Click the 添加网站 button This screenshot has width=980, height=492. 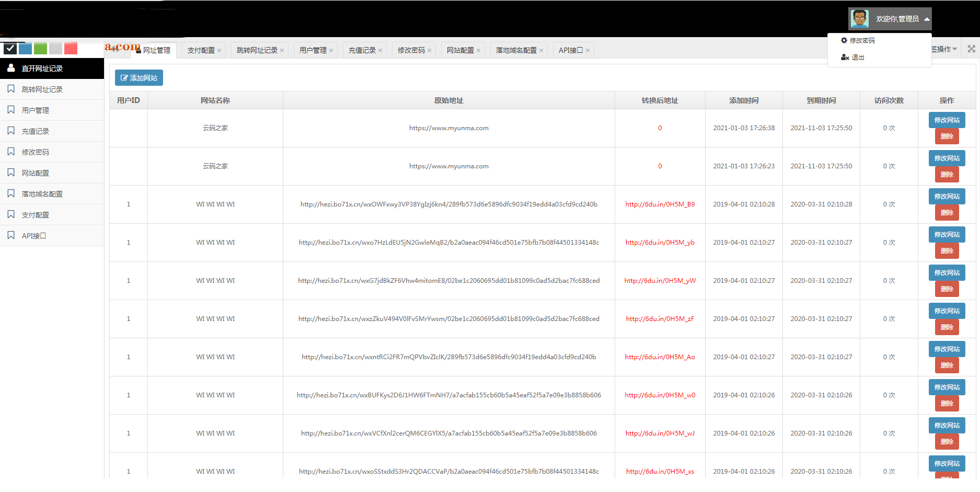[x=139, y=78]
